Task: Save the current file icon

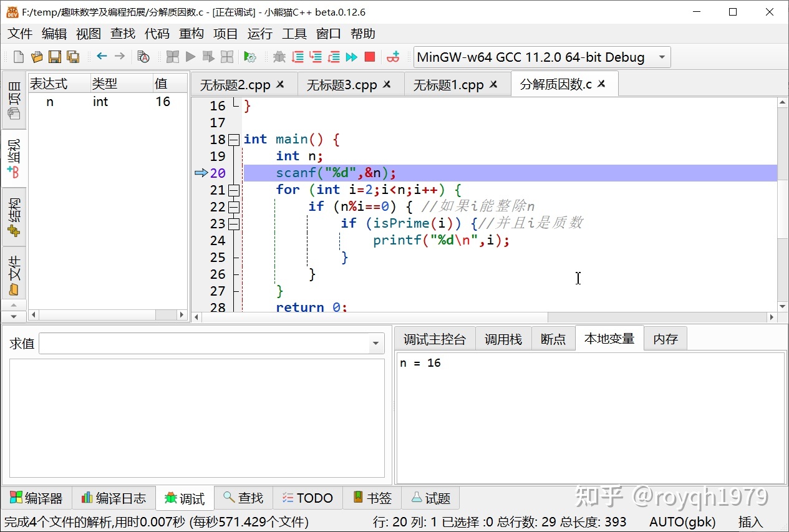Action: 55,57
